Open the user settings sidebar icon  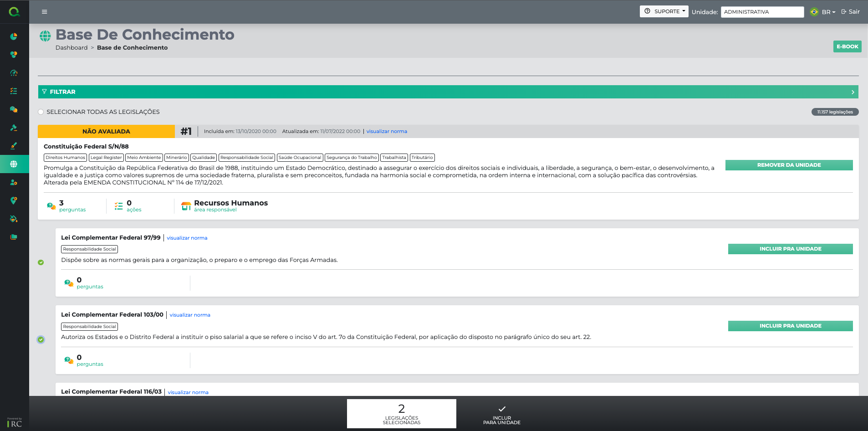point(14,182)
